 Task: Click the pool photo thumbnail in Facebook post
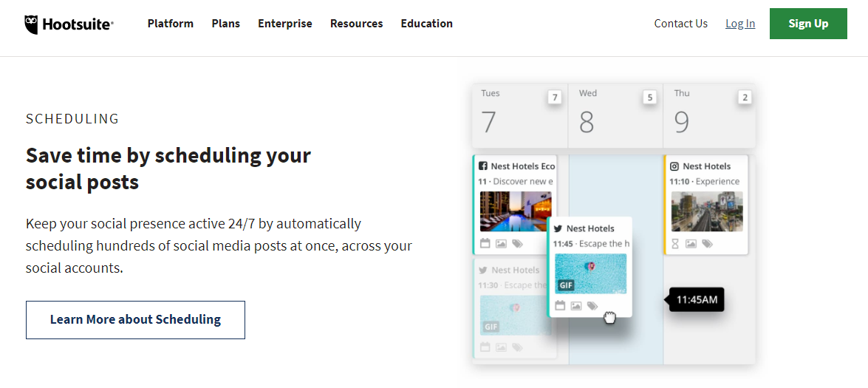516,211
